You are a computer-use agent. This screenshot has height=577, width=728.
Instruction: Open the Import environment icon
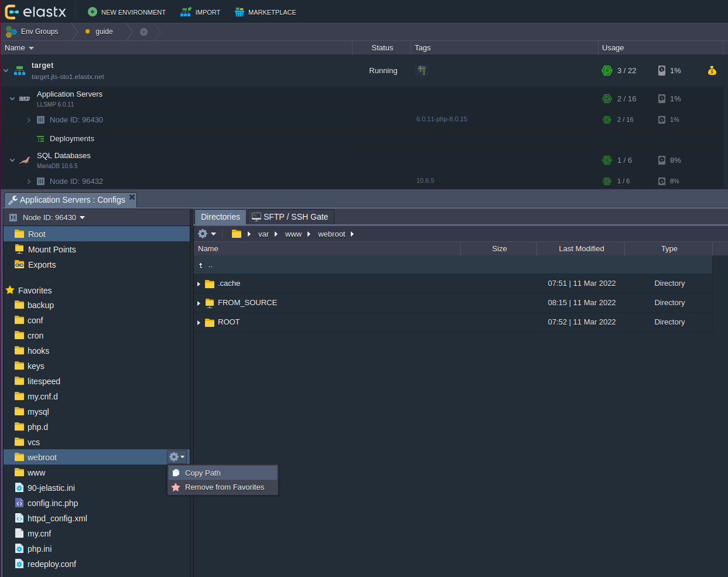[186, 12]
